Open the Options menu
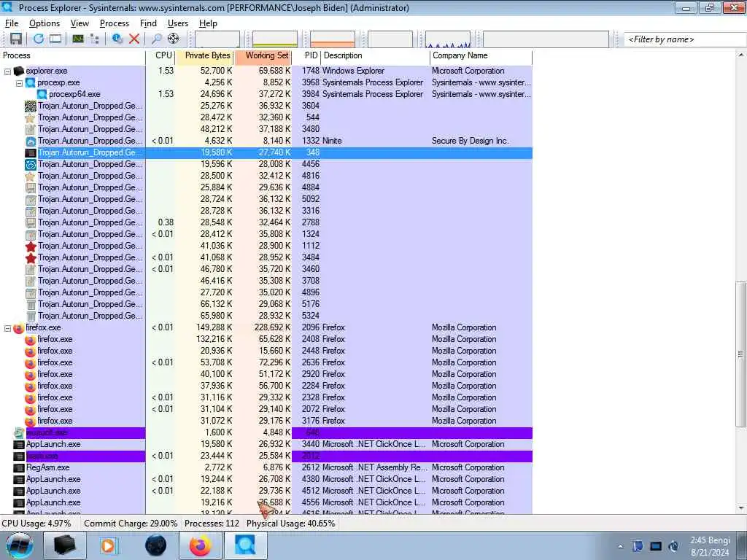Viewport: 747px width, 560px height. [44, 23]
